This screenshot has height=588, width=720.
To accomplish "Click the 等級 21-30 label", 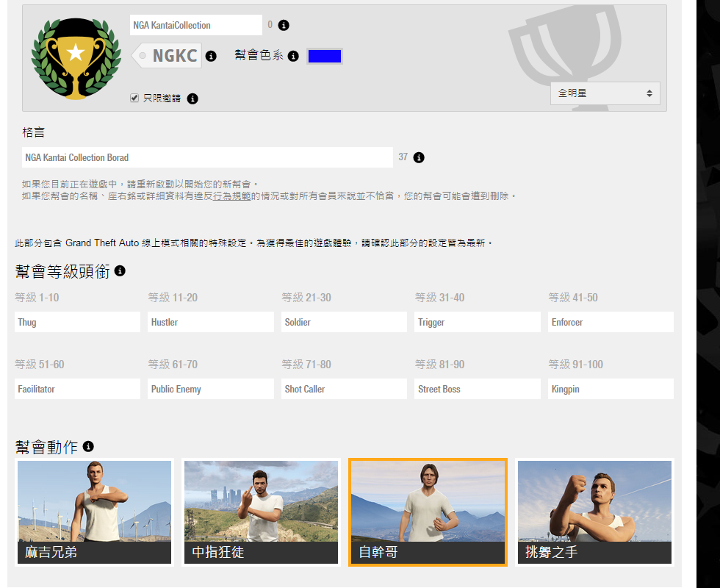I will coord(306,298).
